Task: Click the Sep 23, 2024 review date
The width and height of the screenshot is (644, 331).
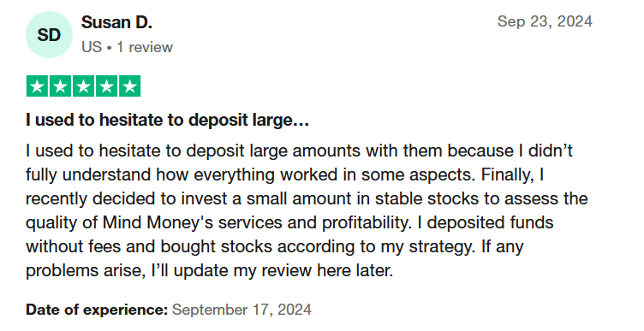Action: tap(545, 21)
